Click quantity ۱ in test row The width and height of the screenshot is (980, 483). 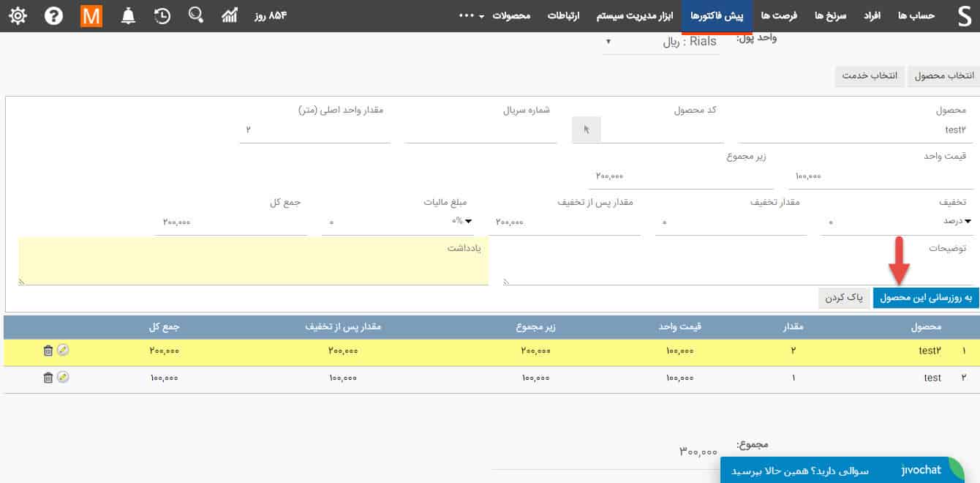(x=794, y=378)
